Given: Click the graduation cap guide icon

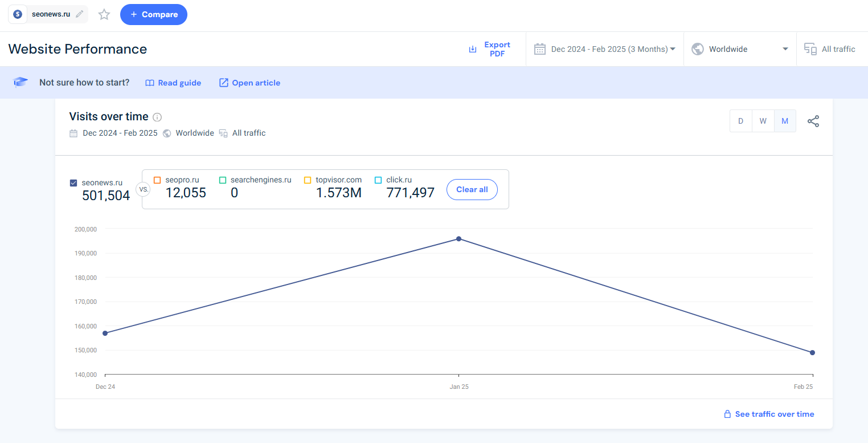Looking at the screenshot, I should coord(21,83).
